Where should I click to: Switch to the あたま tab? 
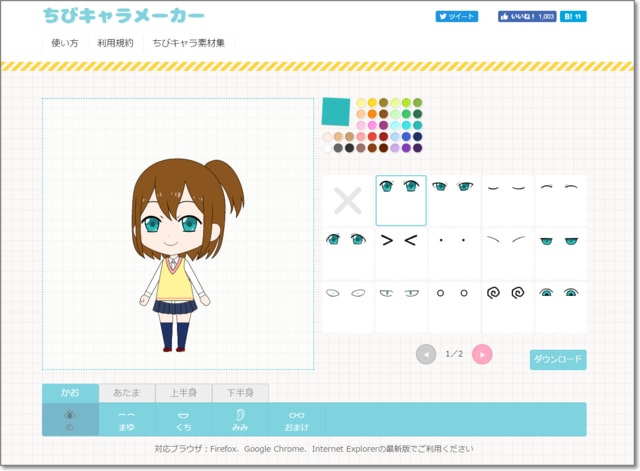click(x=127, y=393)
